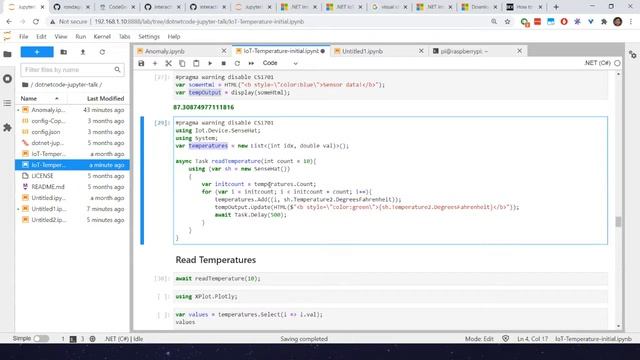
Task: Open the file browser sidebar tab
Action: (x=7, y=54)
